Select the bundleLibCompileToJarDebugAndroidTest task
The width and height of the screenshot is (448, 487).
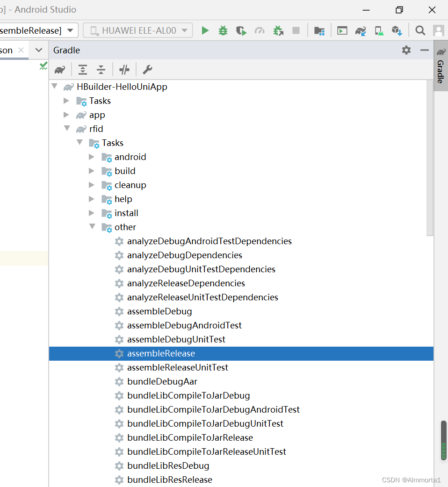(x=214, y=409)
